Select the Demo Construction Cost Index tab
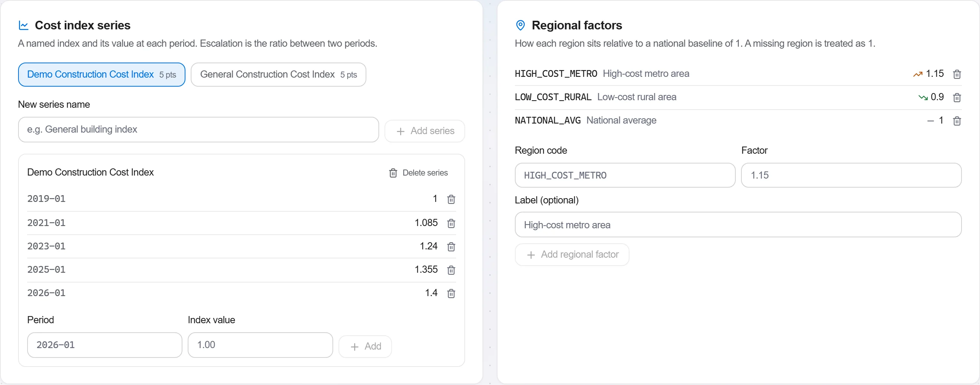 coord(101,75)
